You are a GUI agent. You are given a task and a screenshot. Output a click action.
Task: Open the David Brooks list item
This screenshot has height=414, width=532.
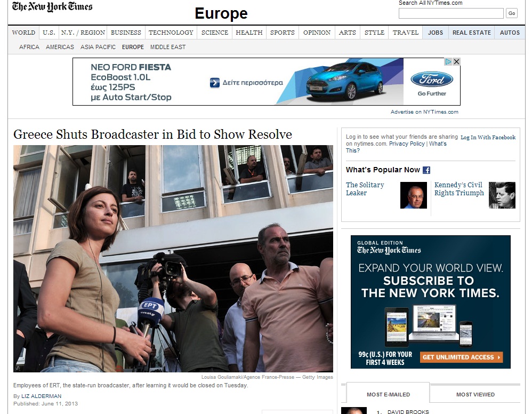(x=408, y=411)
